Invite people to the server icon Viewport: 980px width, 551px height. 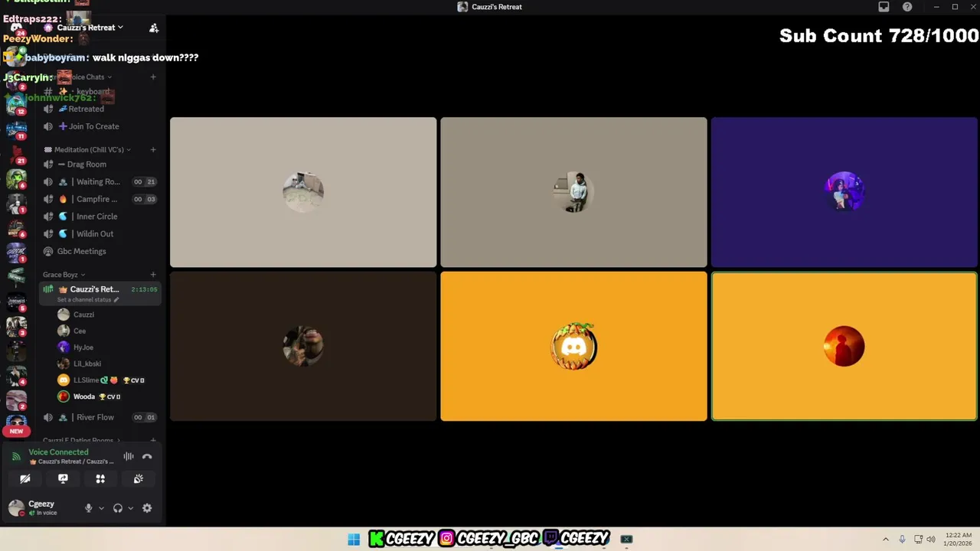tap(154, 28)
